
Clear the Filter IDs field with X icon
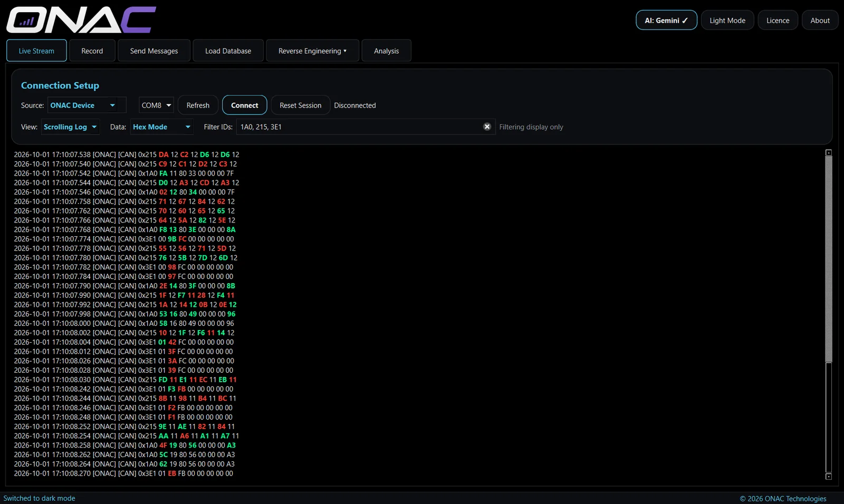click(x=487, y=127)
